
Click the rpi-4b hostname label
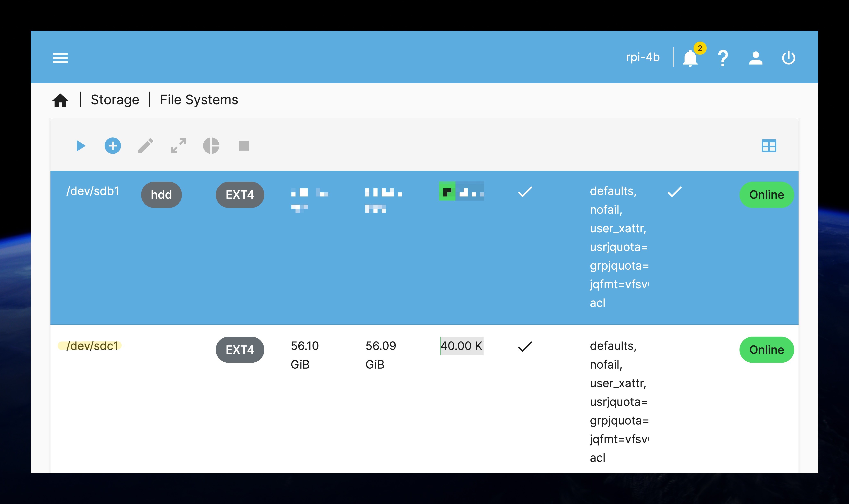click(643, 57)
